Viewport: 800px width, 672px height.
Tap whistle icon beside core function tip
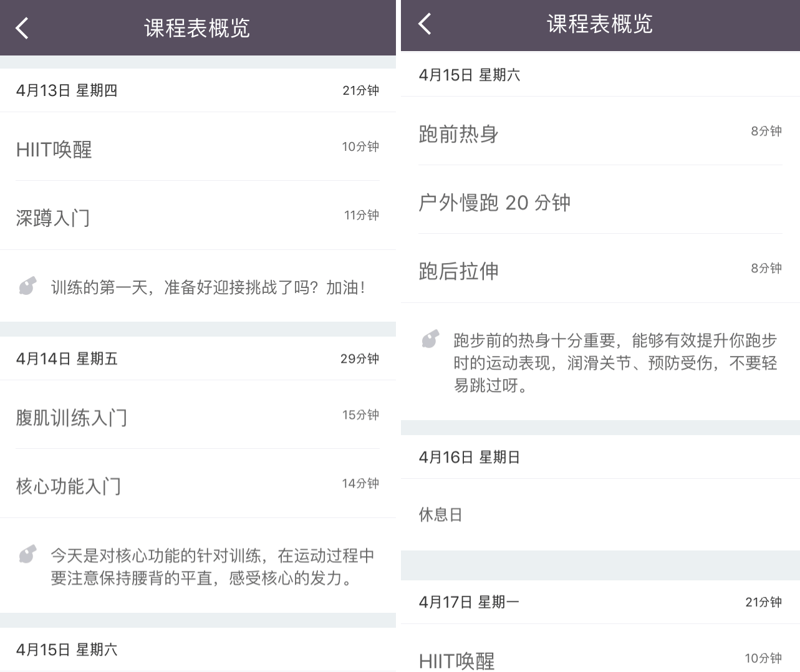pyautogui.click(x=27, y=554)
